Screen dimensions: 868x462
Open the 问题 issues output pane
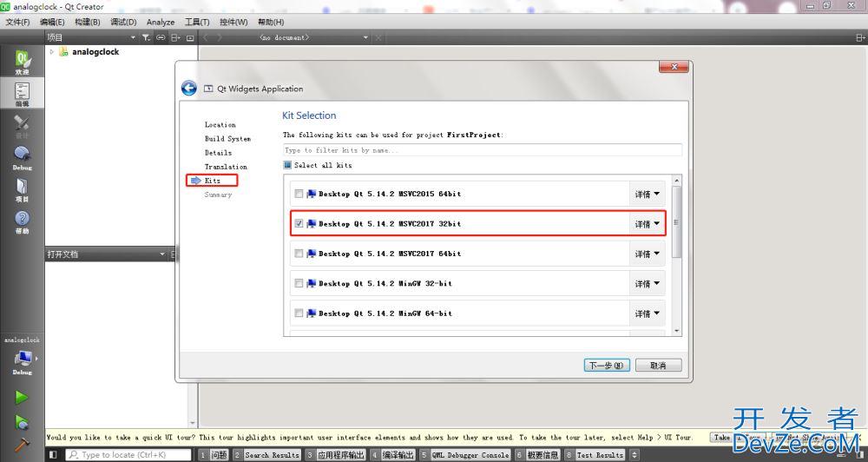[214, 455]
